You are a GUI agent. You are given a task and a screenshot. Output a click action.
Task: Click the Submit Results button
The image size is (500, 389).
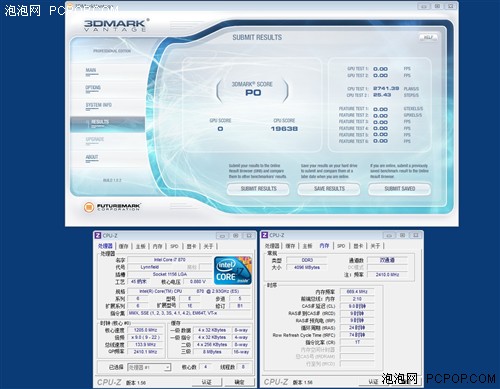coord(258,189)
